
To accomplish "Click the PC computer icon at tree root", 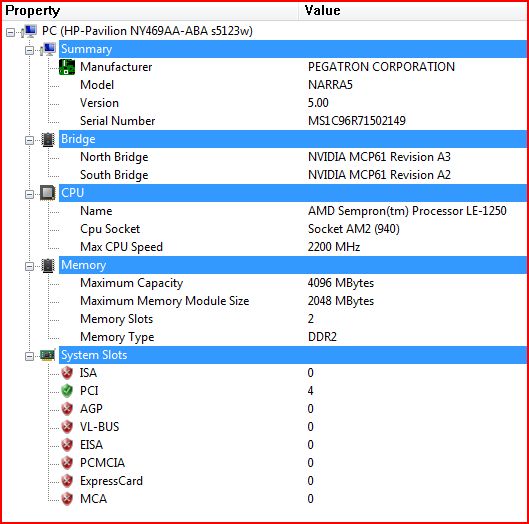I will point(29,31).
